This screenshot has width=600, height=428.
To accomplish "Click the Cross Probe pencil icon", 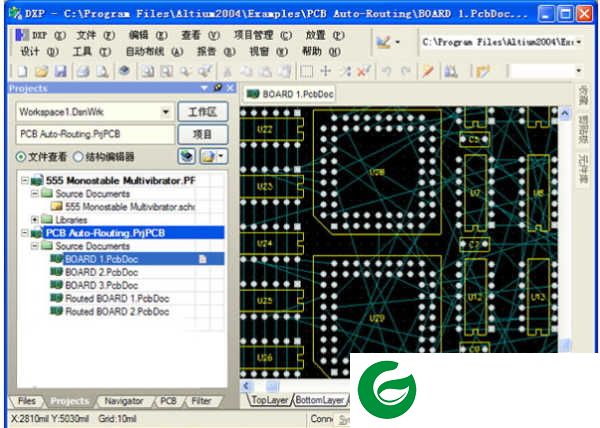I will (428, 72).
